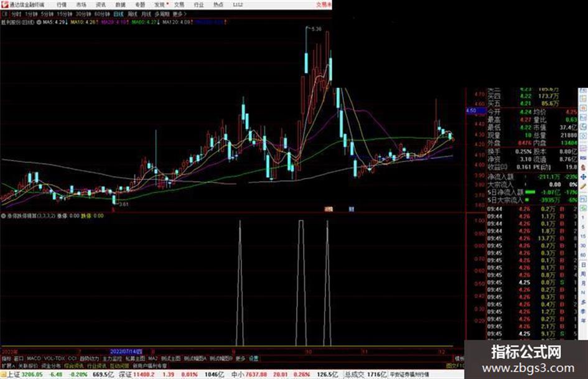Open the 关联报价 tab

point(28,365)
